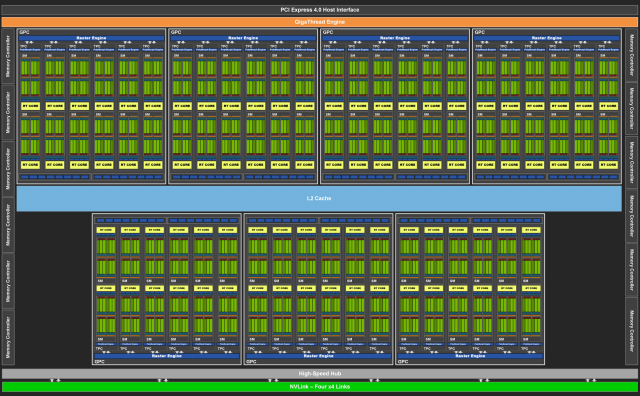Screen dimensions: 640x396
Task: Select the bottommost right-side Memory Controller block
Action: pyautogui.click(x=631, y=331)
